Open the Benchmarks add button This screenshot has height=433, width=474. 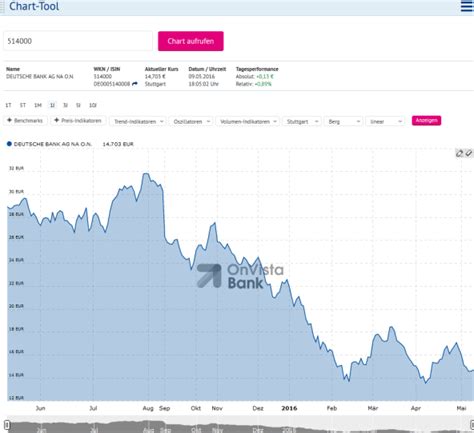[25, 121]
